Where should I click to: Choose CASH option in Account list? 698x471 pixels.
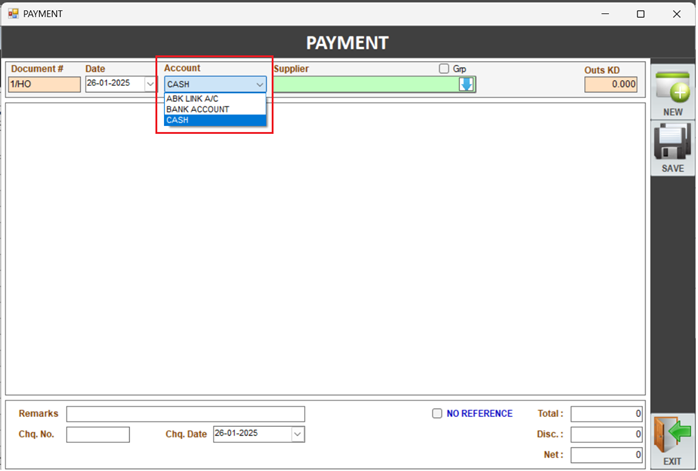point(215,120)
